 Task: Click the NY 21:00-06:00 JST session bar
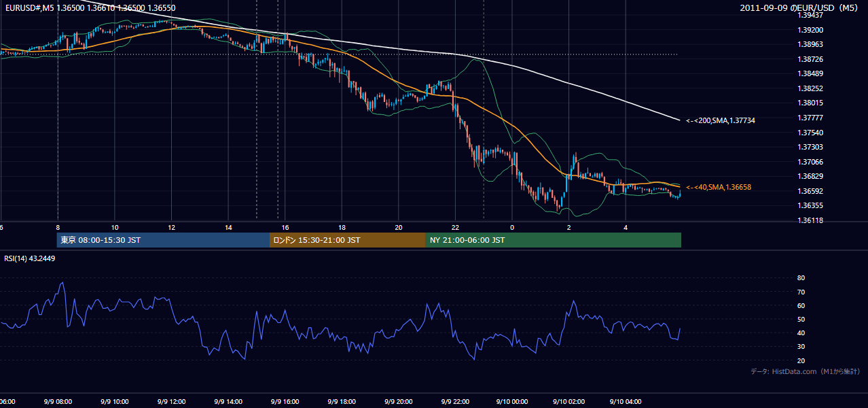pyautogui.click(x=554, y=240)
